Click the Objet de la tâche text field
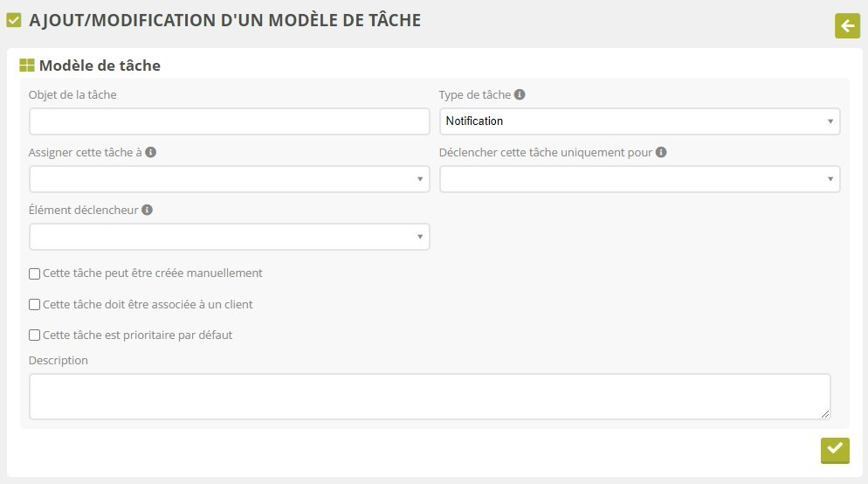The height and width of the screenshot is (484, 868). [229, 121]
